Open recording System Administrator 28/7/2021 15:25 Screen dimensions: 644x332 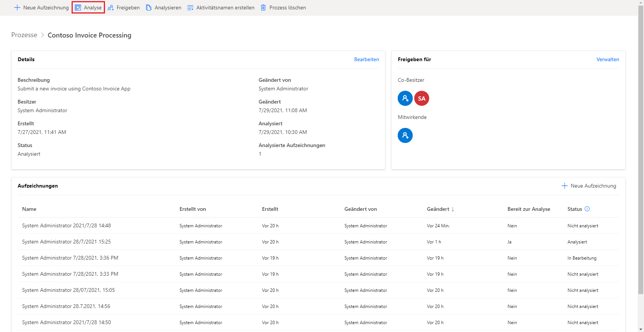coord(66,242)
